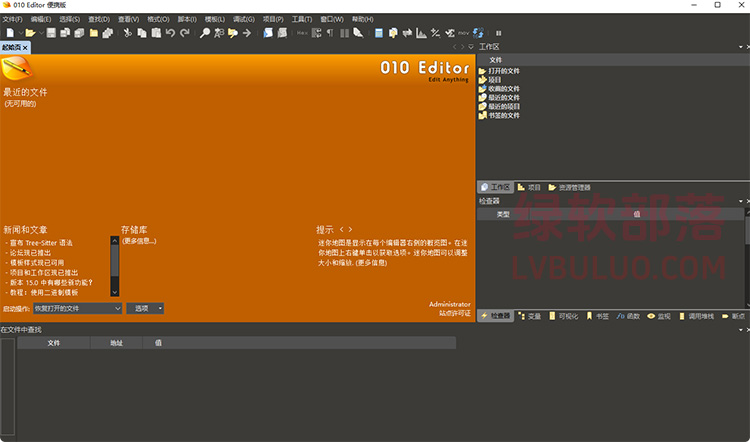This screenshot has width=750, height=442.
Task: Click the Close File yellow folder icon
Action: [x=94, y=33]
